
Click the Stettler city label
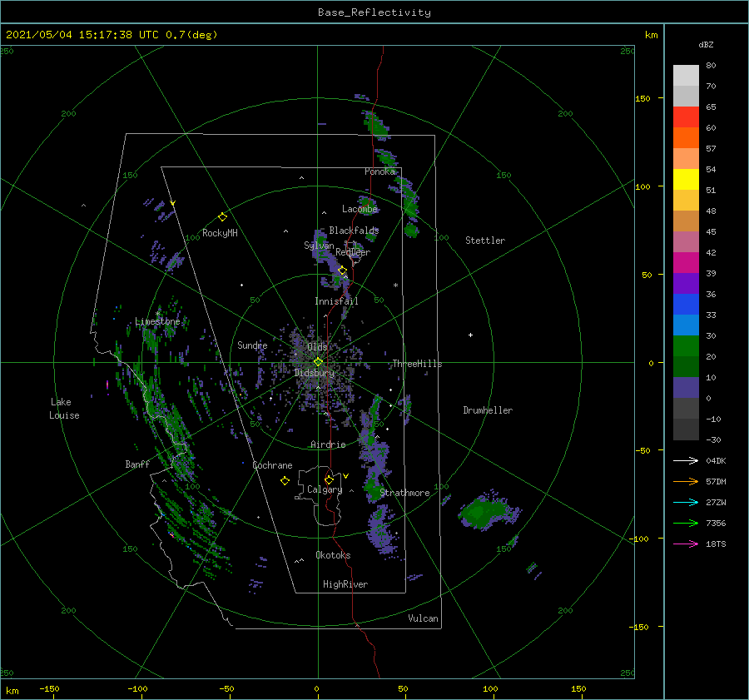point(485,241)
